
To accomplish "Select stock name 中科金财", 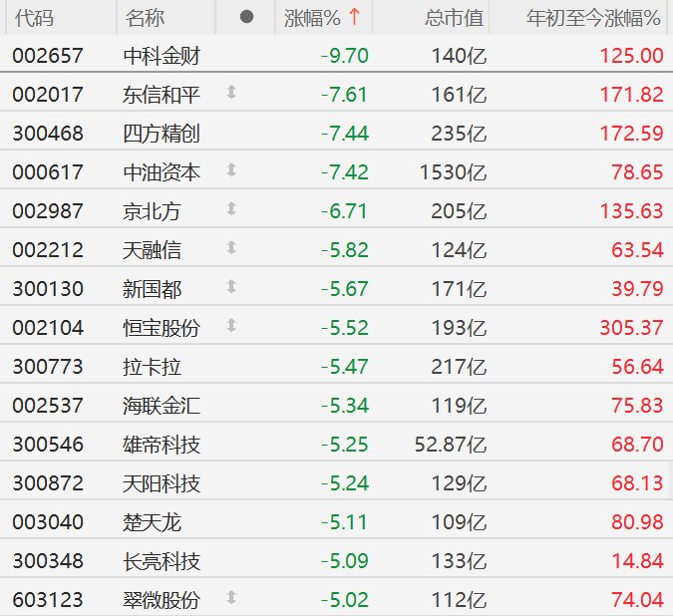I will (x=162, y=56).
